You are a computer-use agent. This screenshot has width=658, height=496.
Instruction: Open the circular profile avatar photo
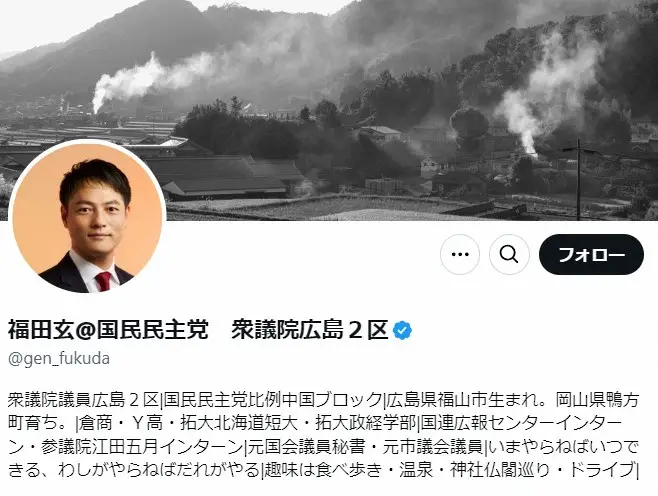[x=87, y=217]
